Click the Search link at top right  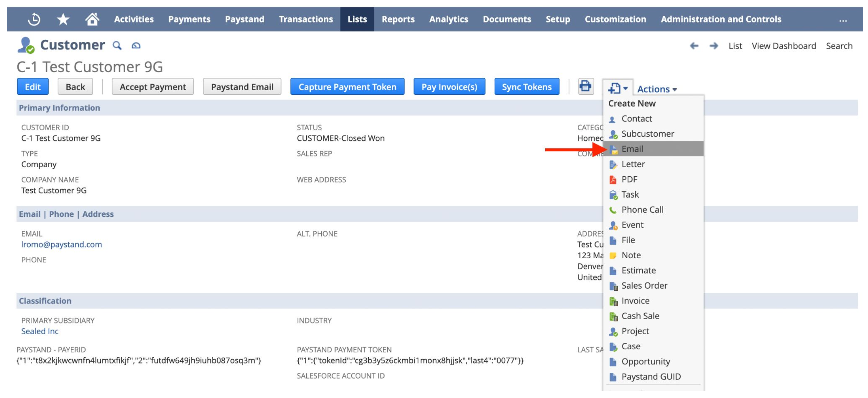[839, 46]
